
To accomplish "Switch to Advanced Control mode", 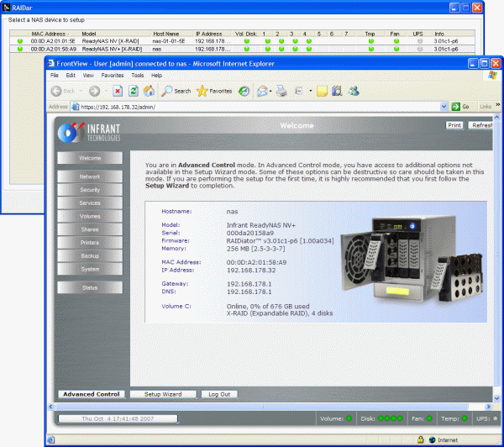I will pos(92,394).
